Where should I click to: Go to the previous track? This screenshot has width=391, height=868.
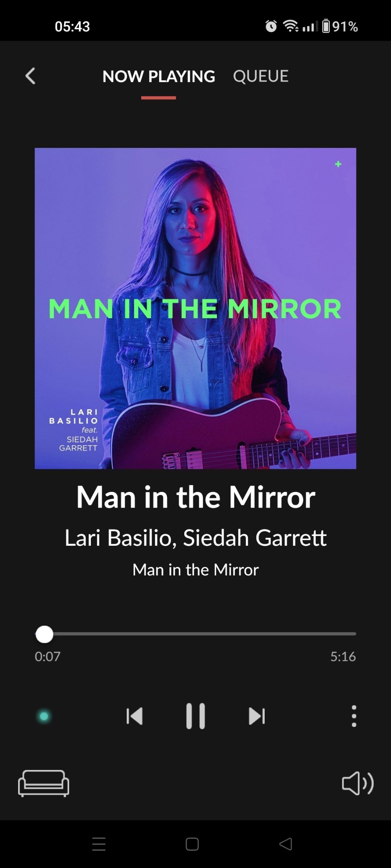pos(134,716)
